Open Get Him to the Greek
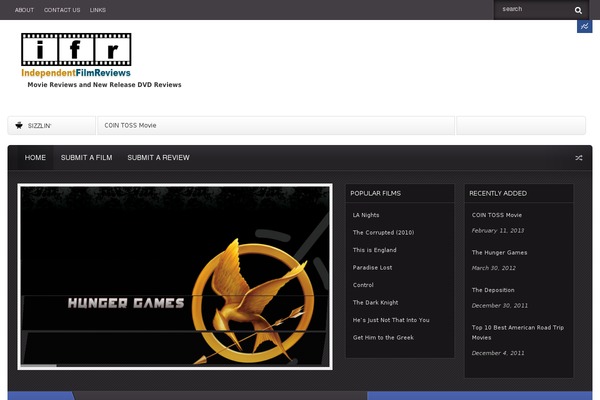Screen dimensions: 600x400 pyautogui.click(x=383, y=338)
